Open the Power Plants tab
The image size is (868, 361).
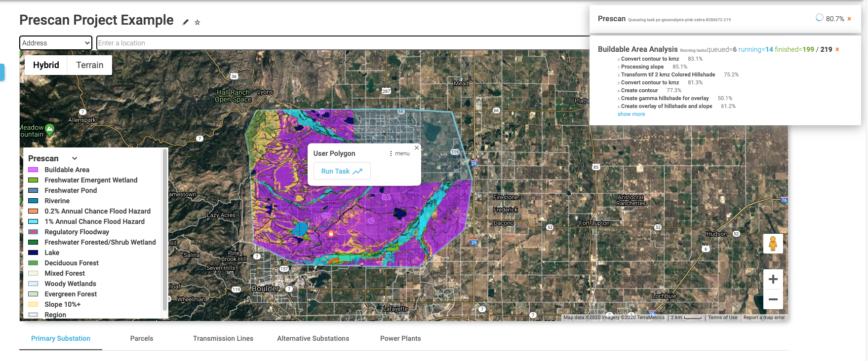tap(400, 338)
